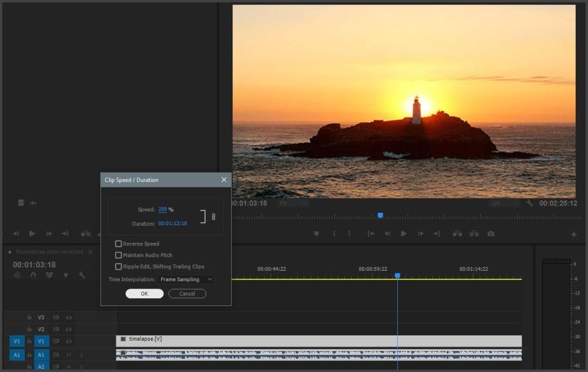Toggle V2 track output eye
The width and height of the screenshot is (588, 372).
(69, 330)
